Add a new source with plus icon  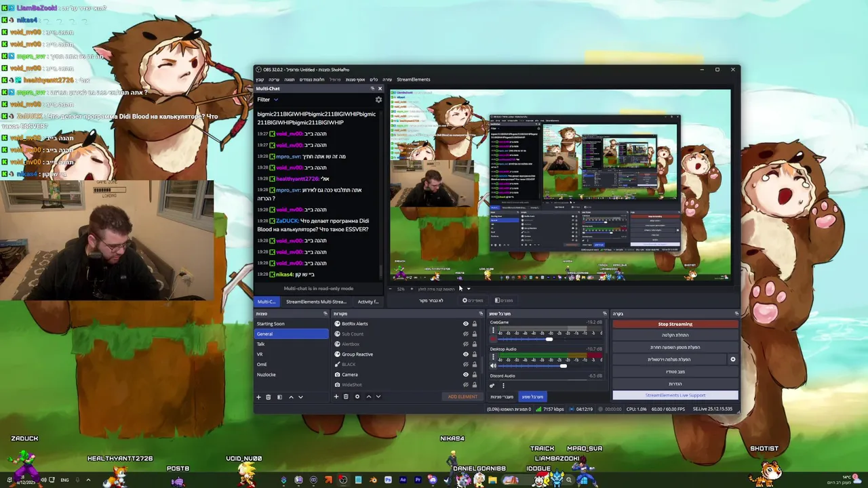tap(336, 396)
